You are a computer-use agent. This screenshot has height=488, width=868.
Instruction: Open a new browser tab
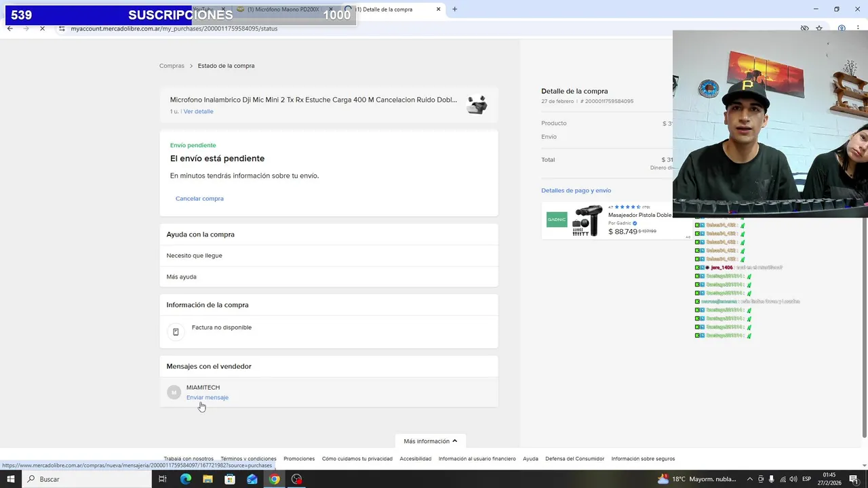point(454,9)
